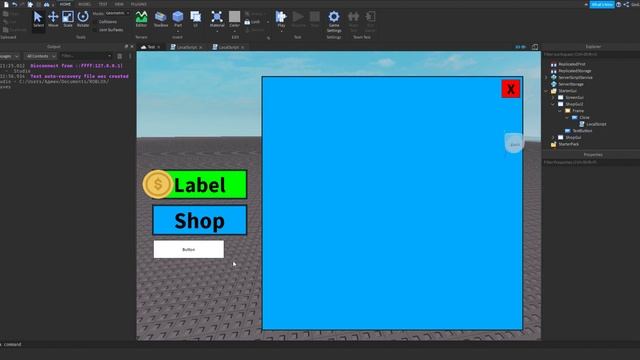The height and width of the screenshot is (360, 640).
Task: Click the Lock tool in Edit group
Action: (x=253, y=22)
